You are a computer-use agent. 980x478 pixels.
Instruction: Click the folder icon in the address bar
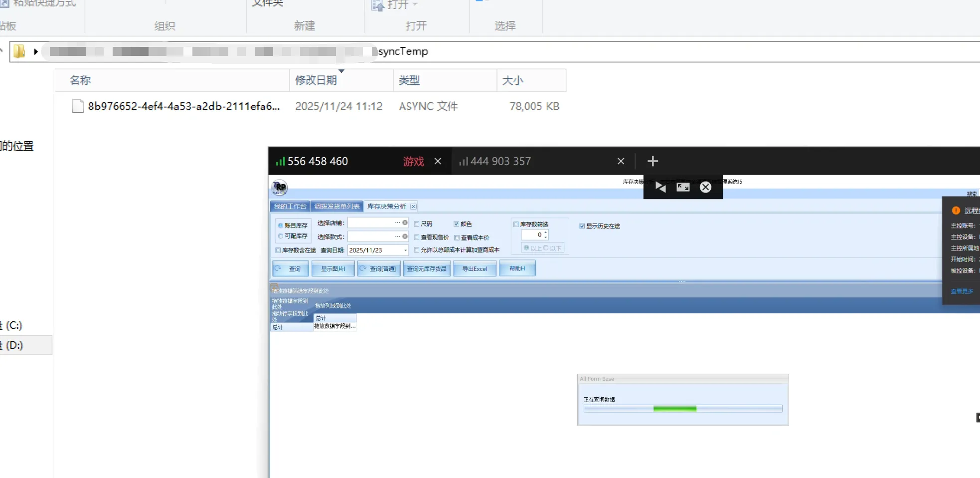pyautogui.click(x=19, y=51)
